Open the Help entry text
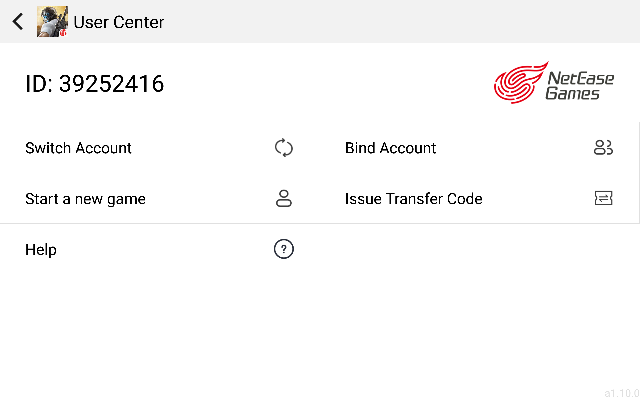 pyautogui.click(x=41, y=249)
